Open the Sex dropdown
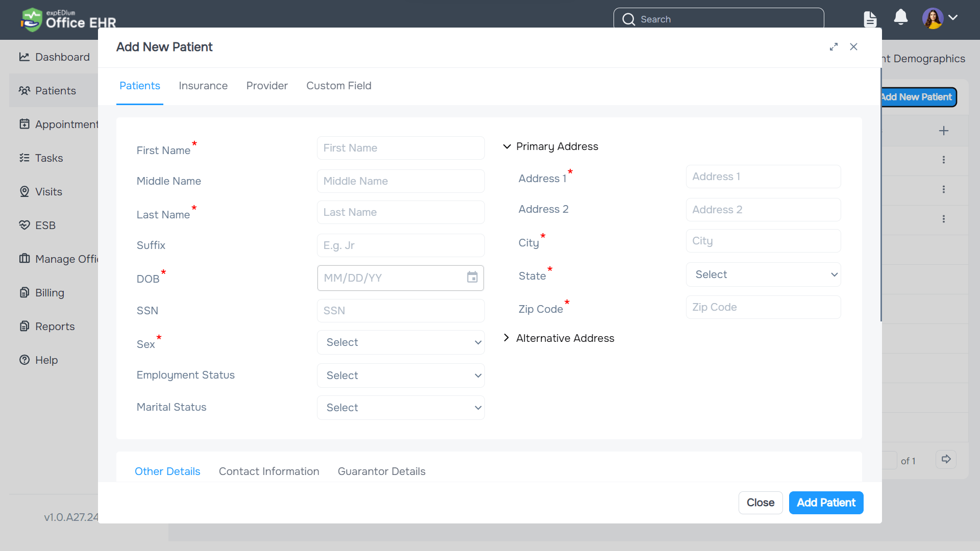Screen dimensions: 980x551 [x=401, y=342]
